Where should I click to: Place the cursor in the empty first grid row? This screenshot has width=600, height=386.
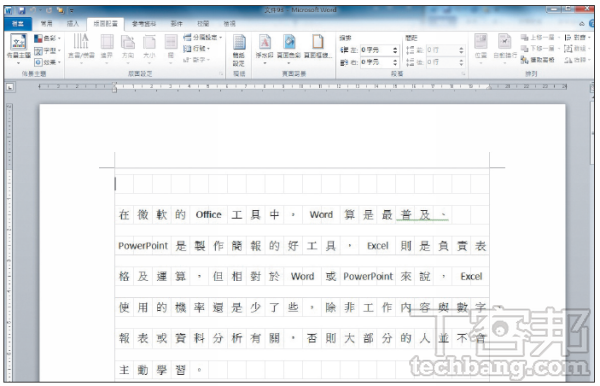point(302,184)
